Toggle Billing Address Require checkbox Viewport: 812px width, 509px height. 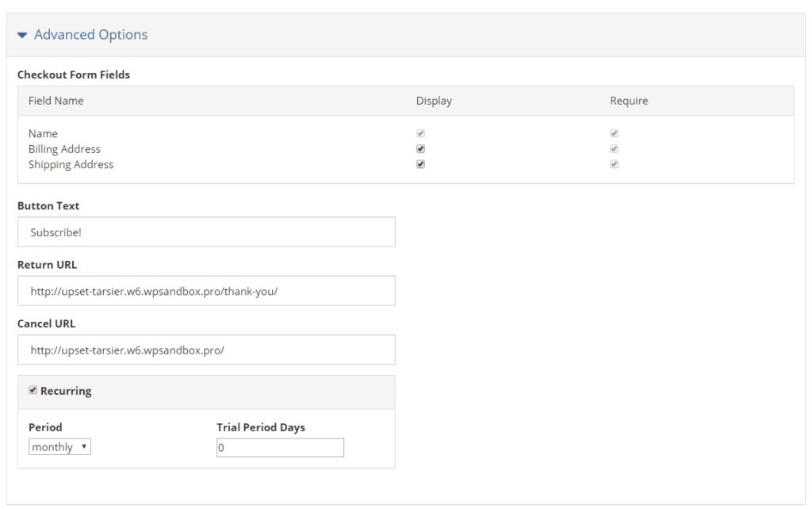[615, 149]
